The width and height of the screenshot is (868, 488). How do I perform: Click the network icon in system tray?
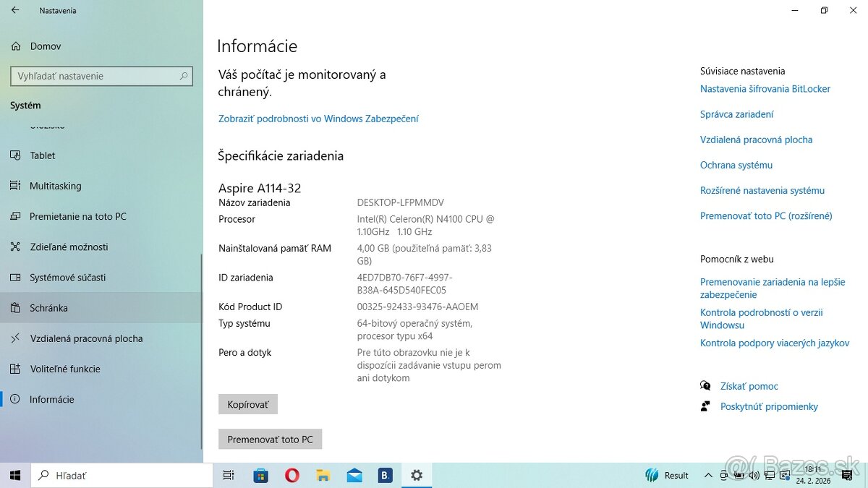tap(770, 475)
